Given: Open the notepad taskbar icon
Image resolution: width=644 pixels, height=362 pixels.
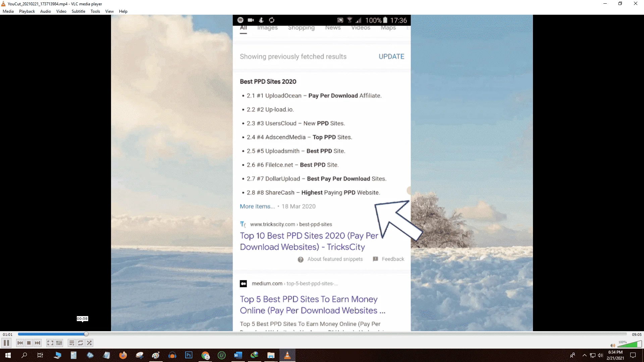Looking at the screenshot, I should point(107,355).
